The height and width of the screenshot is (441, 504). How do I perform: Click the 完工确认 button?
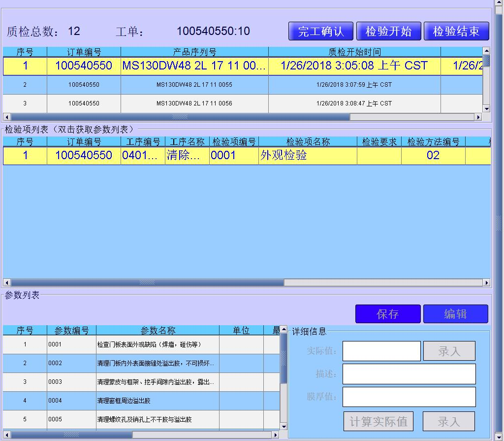pos(320,32)
